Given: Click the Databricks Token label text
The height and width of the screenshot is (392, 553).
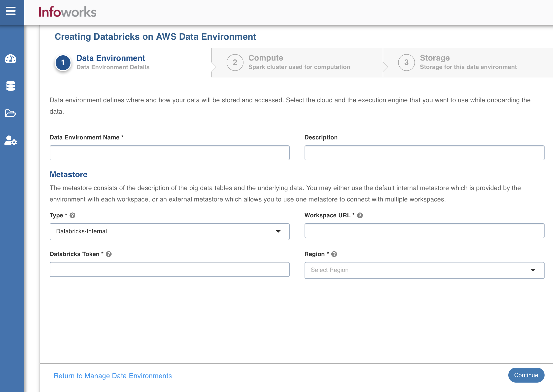Looking at the screenshot, I should [x=76, y=254].
